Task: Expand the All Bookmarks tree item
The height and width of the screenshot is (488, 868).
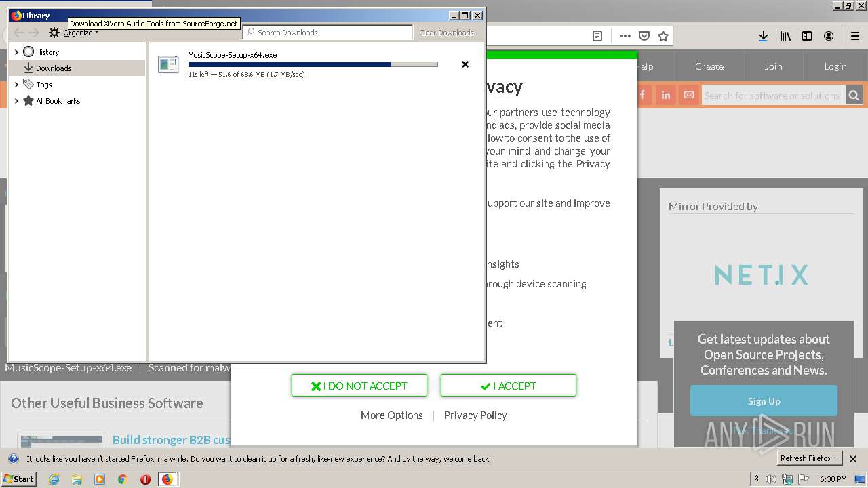Action: (x=16, y=101)
